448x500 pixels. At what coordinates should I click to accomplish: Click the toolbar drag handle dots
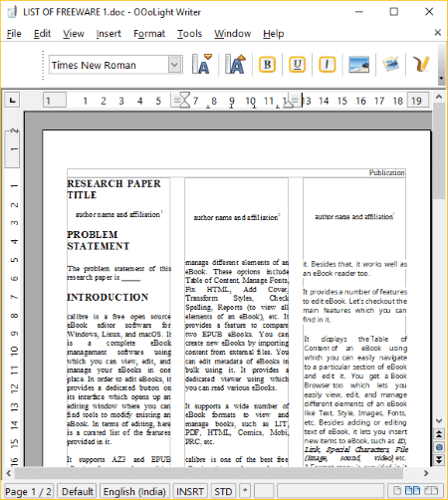pyautogui.click(x=43, y=65)
